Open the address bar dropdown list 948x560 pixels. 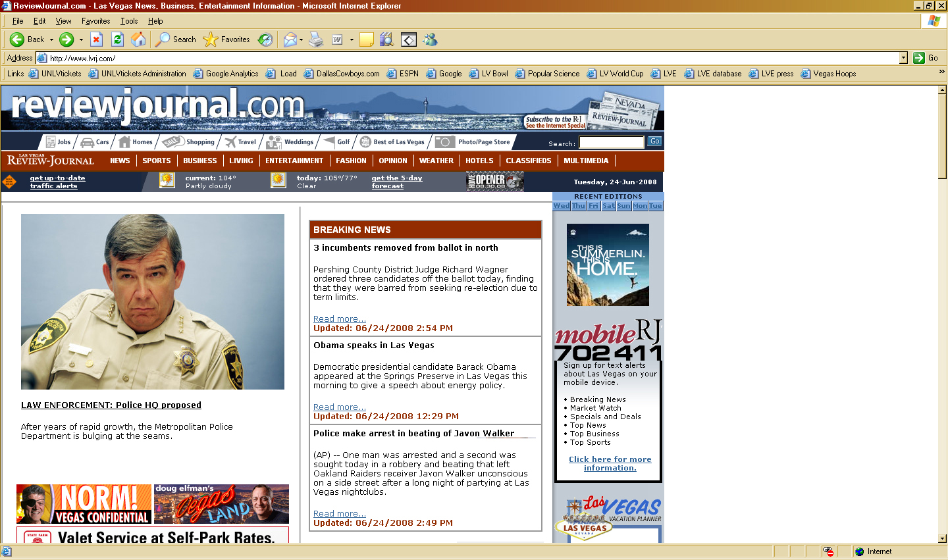903,58
